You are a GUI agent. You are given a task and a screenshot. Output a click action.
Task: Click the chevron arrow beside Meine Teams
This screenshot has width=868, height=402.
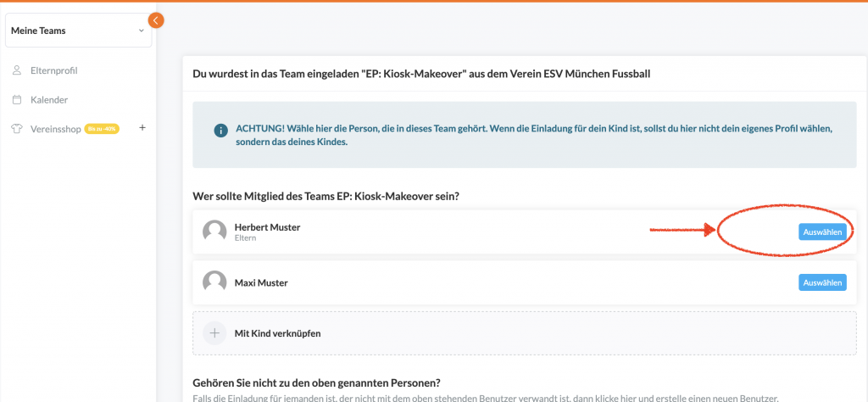(142, 31)
